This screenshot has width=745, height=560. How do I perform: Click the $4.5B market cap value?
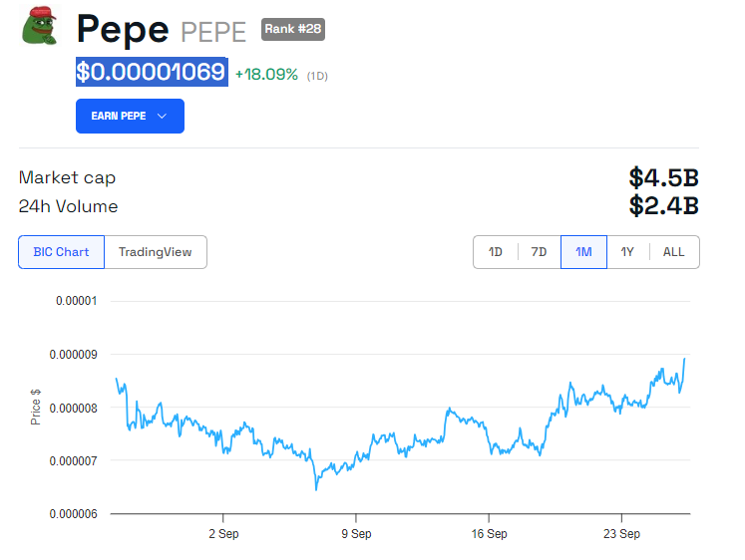click(x=663, y=178)
